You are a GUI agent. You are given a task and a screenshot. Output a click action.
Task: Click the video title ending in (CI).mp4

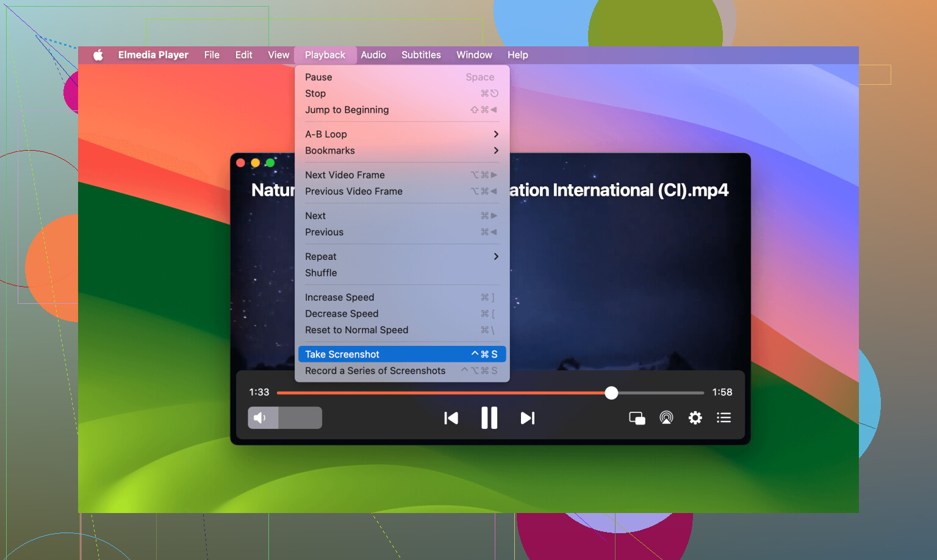(619, 190)
